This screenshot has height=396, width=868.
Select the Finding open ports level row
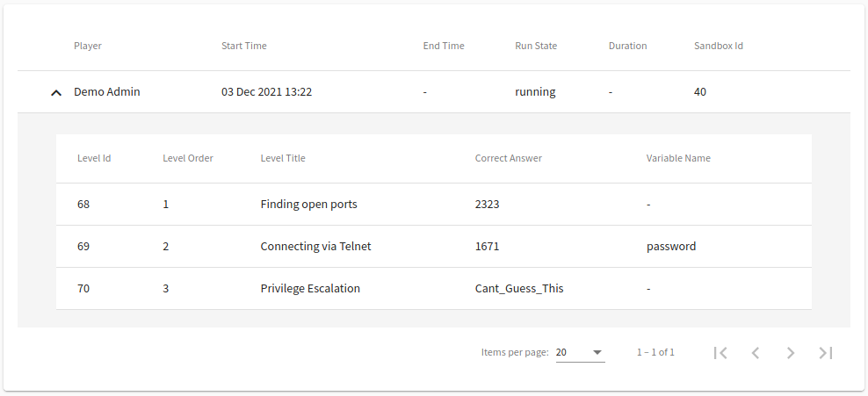(x=434, y=204)
